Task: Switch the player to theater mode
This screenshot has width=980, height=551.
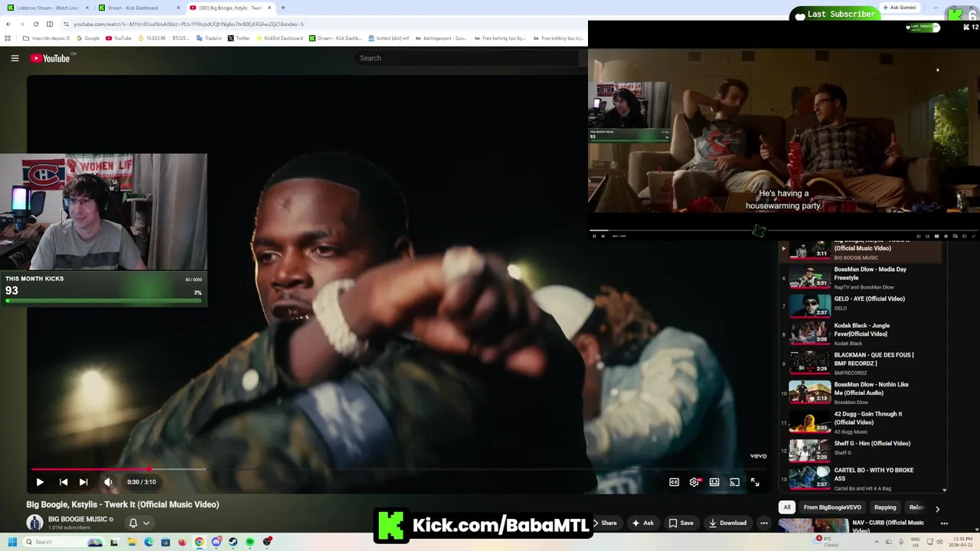Action: (x=714, y=482)
